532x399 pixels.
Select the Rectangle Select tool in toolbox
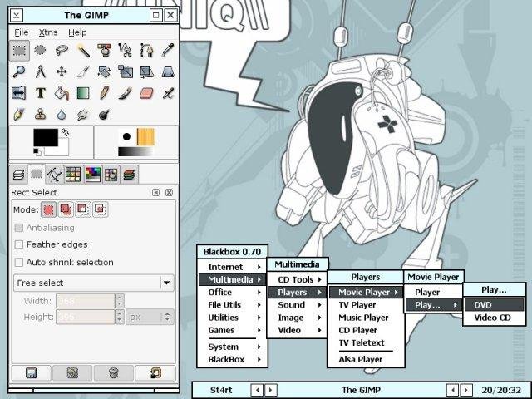click(x=19, y=51)
